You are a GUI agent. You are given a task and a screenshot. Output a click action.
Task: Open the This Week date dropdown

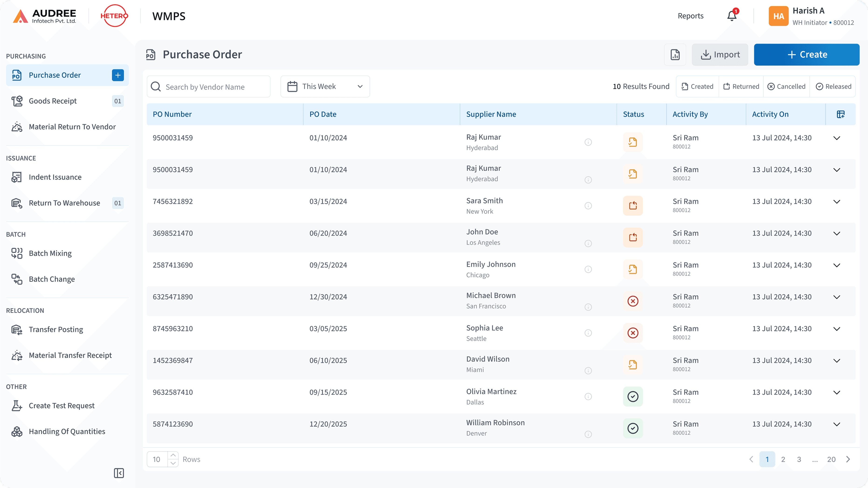coord(325,87)
